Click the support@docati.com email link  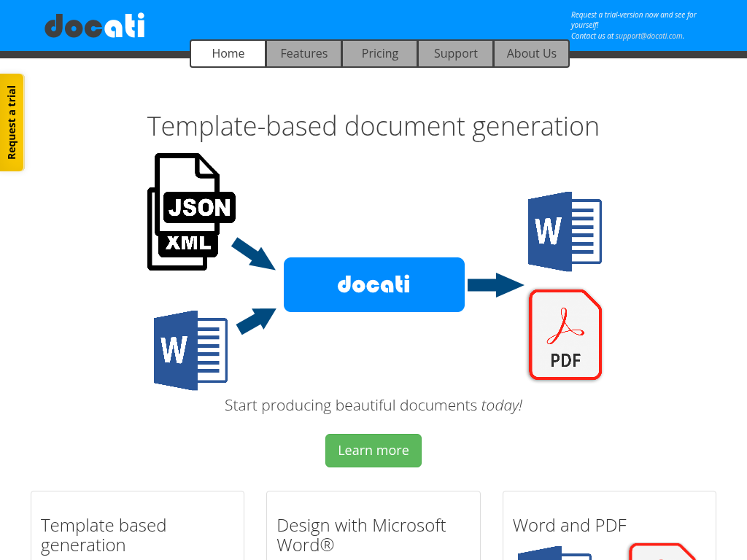(649, 36)
